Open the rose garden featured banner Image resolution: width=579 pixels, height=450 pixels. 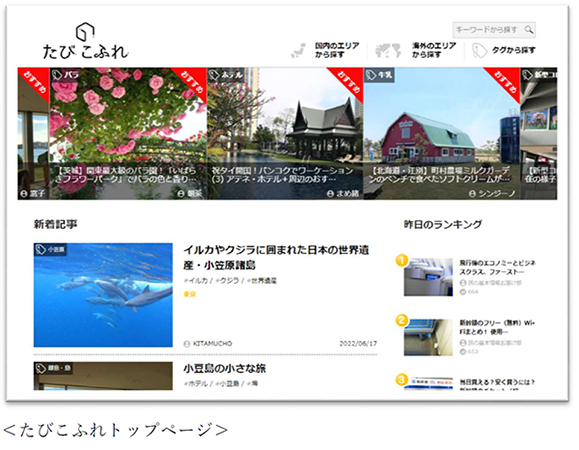(x=128, y=133)
